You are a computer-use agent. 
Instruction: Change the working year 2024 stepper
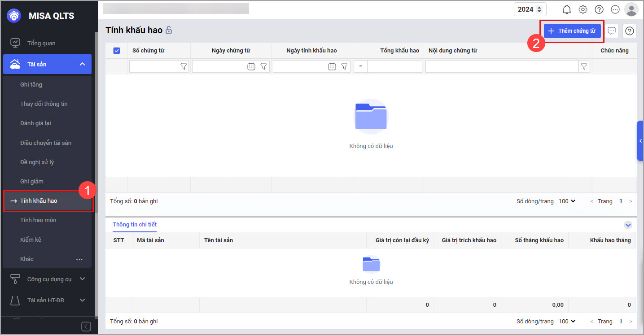pyautogui.click(x=539, y=9)
